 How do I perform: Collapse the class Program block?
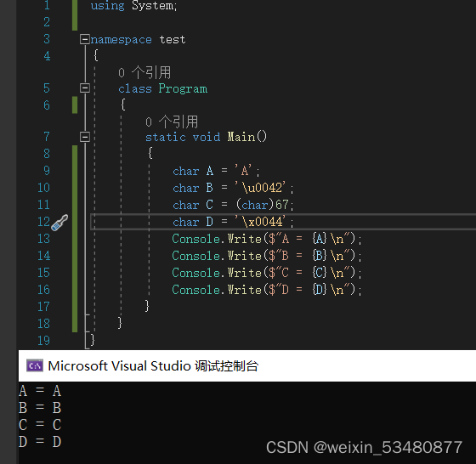[x=85, y=88]
